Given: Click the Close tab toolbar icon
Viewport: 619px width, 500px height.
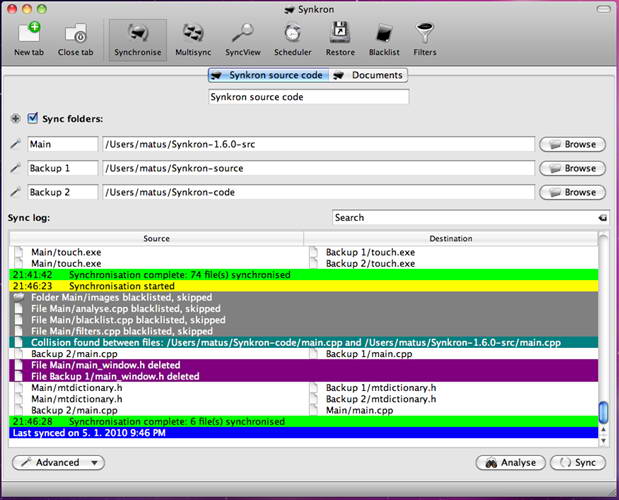Looking at the screenshot, I should 75,38.
